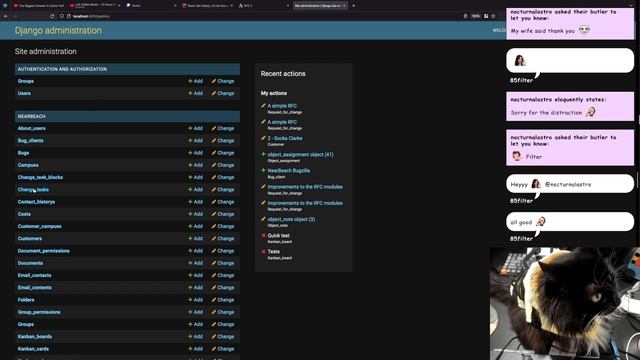This screenshot has height=360, width=640.
Task: Open the Kanban_boards model
Action: coord(35,337)
